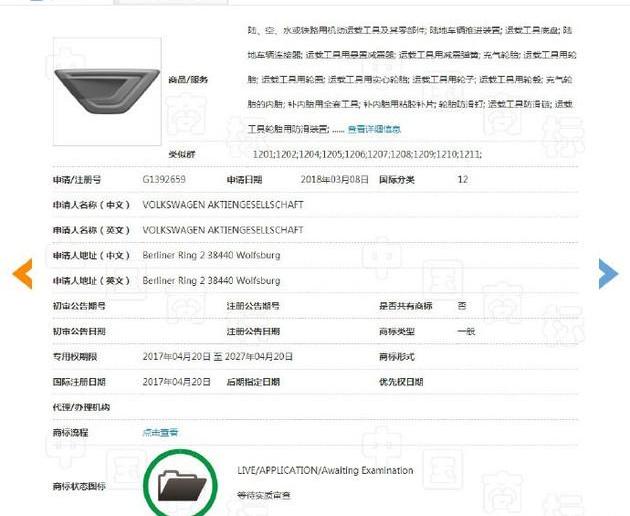Click the 点击查看 trademark process link
The image size is (630, 516).
point(160,432)
